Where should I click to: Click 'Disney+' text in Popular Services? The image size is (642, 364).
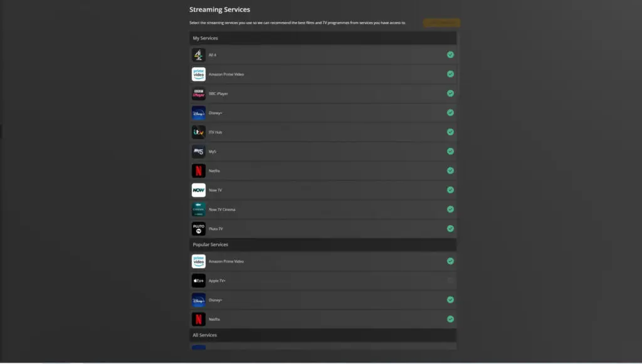pos(216,300)
